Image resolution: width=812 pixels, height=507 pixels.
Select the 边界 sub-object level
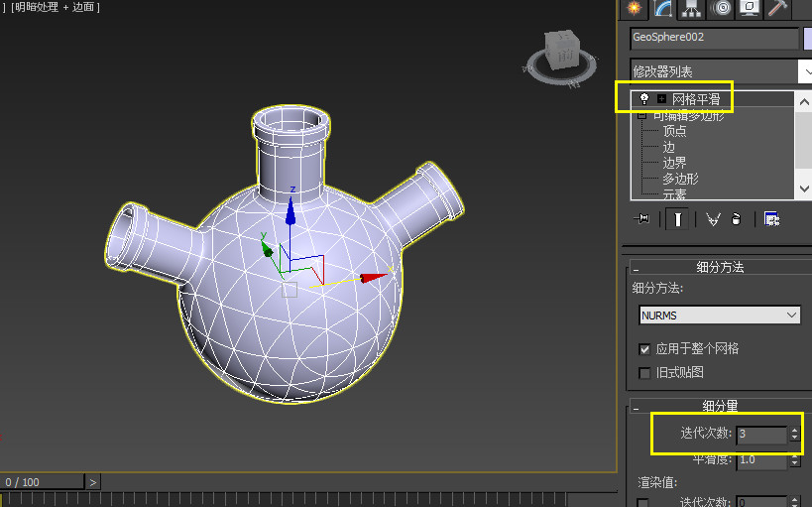coord(674,163)
